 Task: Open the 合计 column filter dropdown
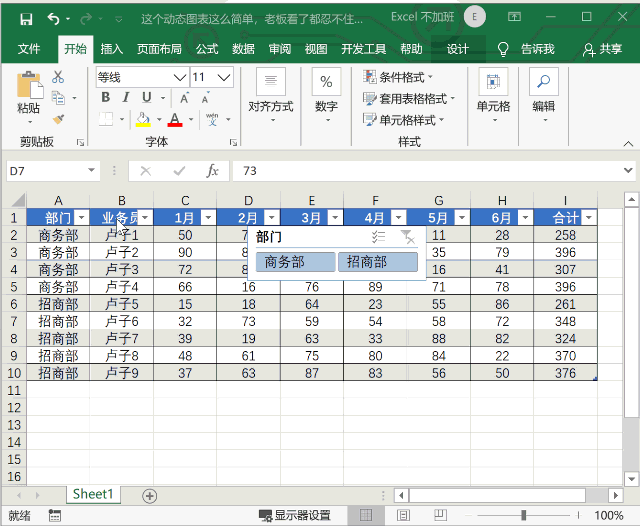[x=589, y=218]
